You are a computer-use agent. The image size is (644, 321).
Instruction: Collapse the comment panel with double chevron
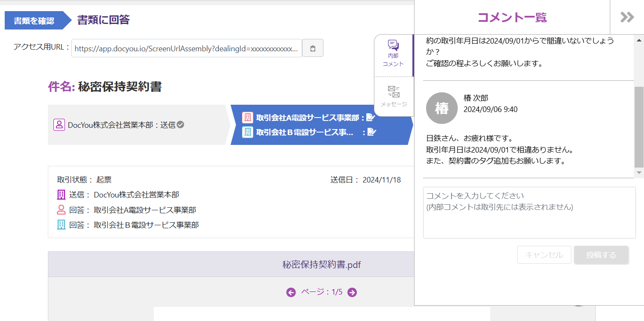pyautogui.click(x=627, y=17)
